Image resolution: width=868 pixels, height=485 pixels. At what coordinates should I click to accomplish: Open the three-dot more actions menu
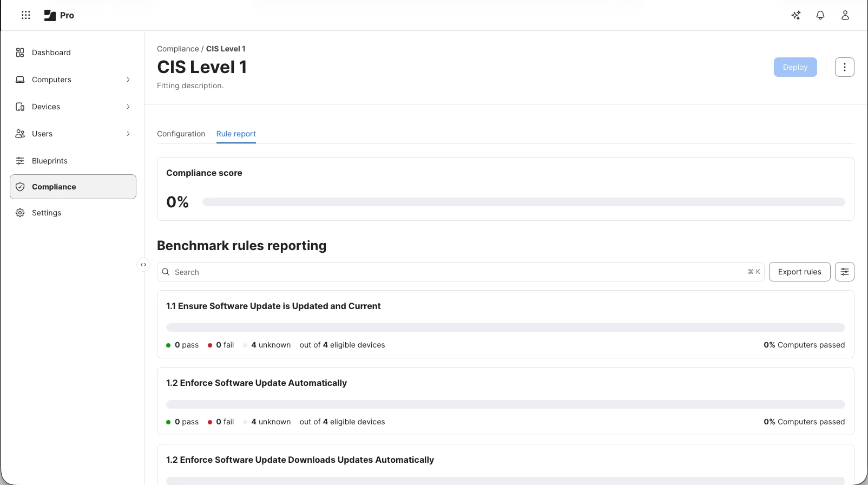coord(845,67)
